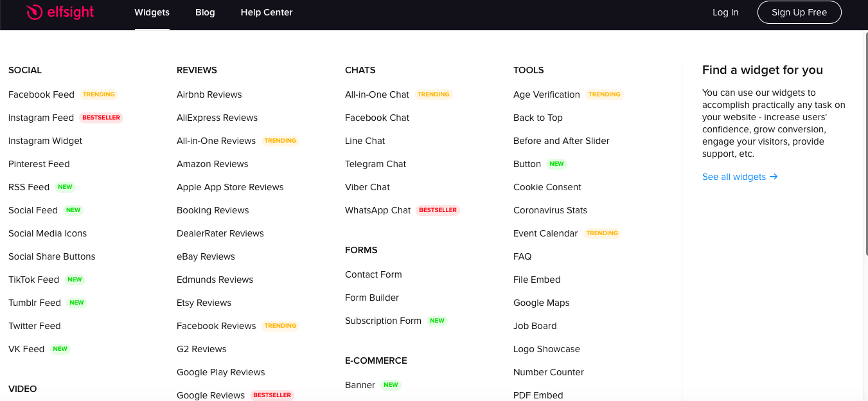
Task: Open Twitter Feed
Action: 35,326
